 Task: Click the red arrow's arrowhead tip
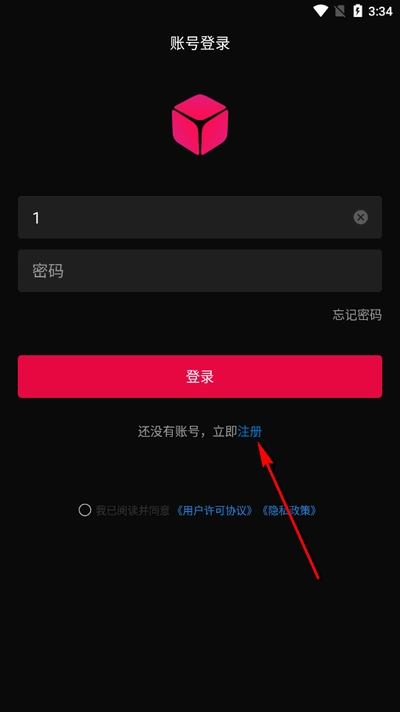pyautogui.click(x=259, y=443)
